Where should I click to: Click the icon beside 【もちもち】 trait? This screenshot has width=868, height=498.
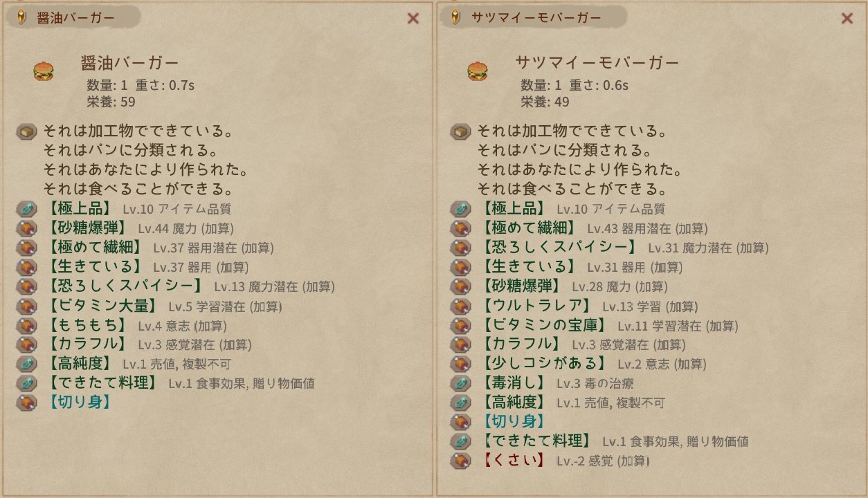point(27,325)
